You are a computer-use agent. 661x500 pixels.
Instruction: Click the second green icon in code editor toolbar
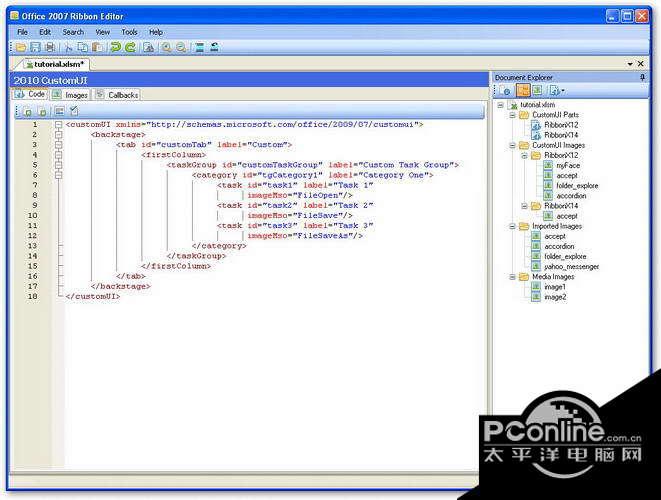[43, 112]
